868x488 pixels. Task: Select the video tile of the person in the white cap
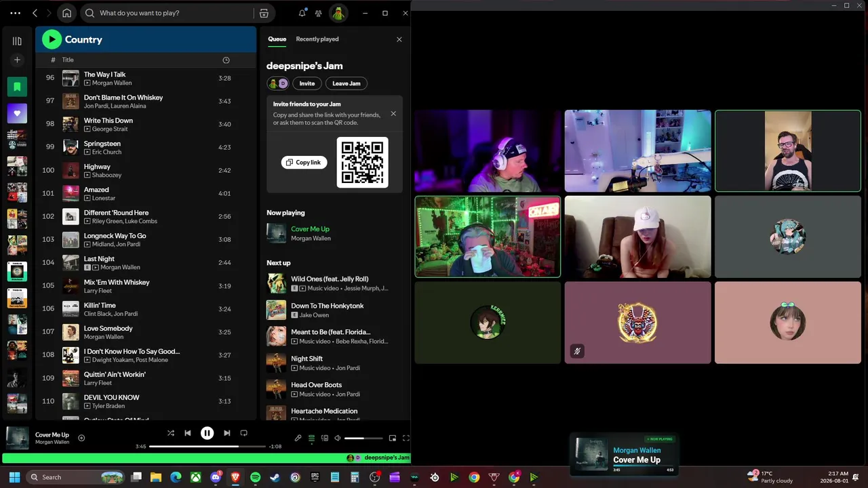point(637,237)
